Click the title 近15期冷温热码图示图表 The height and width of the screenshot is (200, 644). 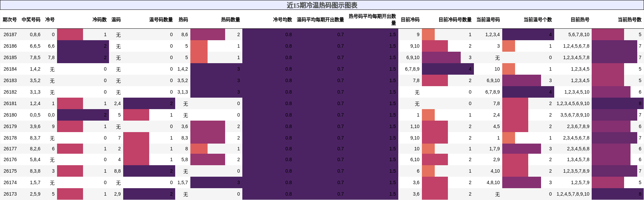click(322, 5)
